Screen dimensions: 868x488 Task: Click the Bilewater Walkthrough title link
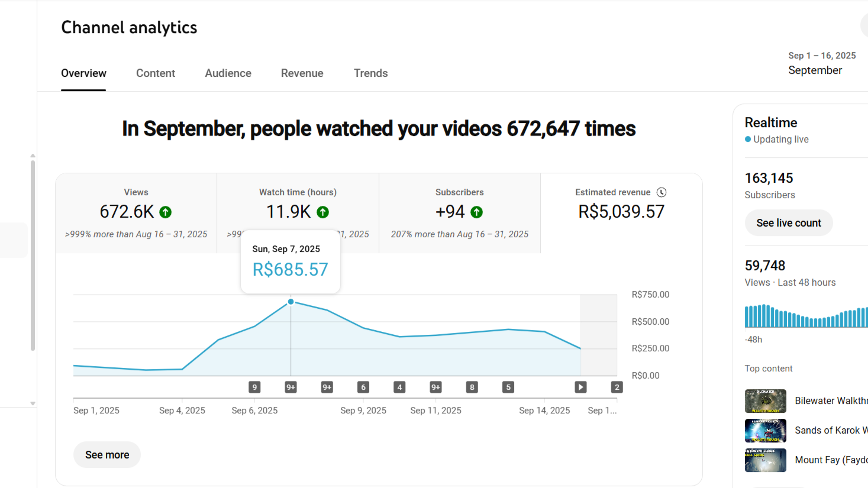coord(831,401)
